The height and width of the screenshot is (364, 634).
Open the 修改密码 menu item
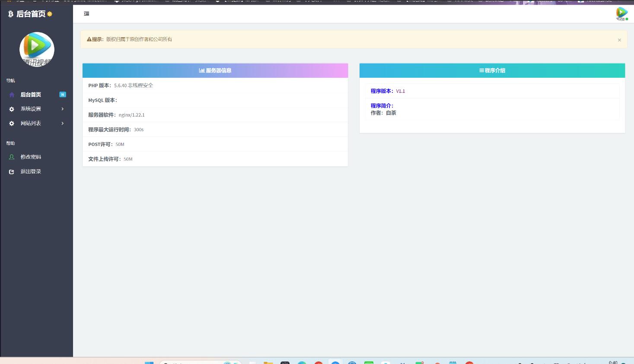click(31, 157)
